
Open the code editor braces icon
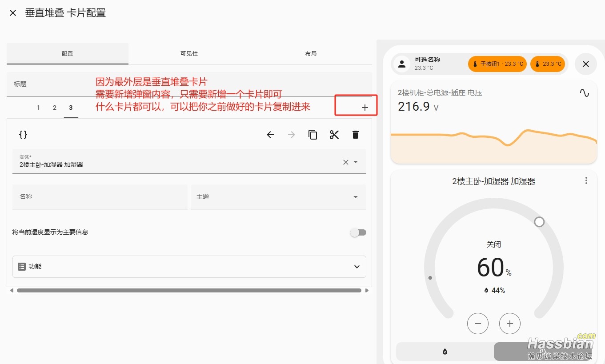(x=23, y=134)
